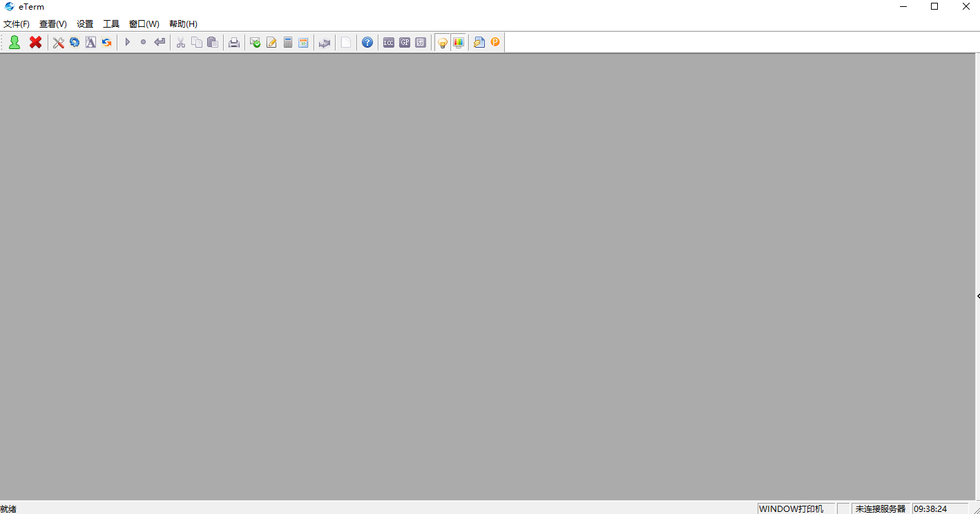Click the scissors cut icon
The width and height of the screenshot is (980, 514).
[181, 43]
